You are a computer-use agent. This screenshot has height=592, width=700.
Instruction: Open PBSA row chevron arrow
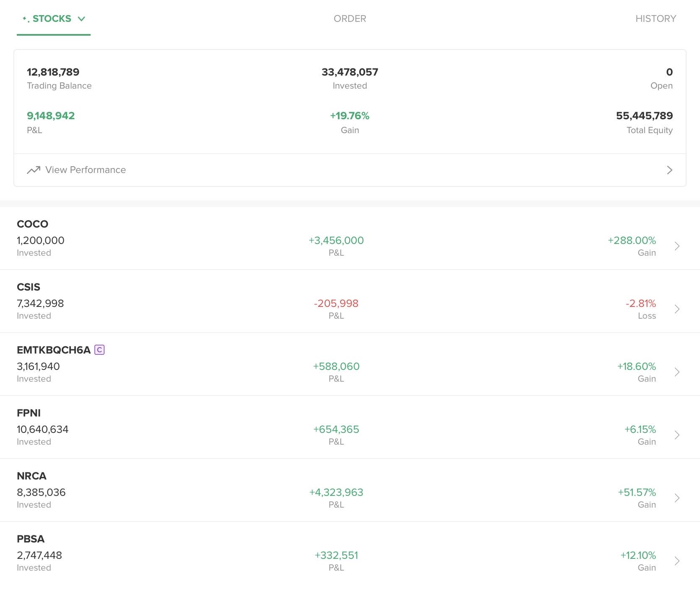tap(676, 561)
